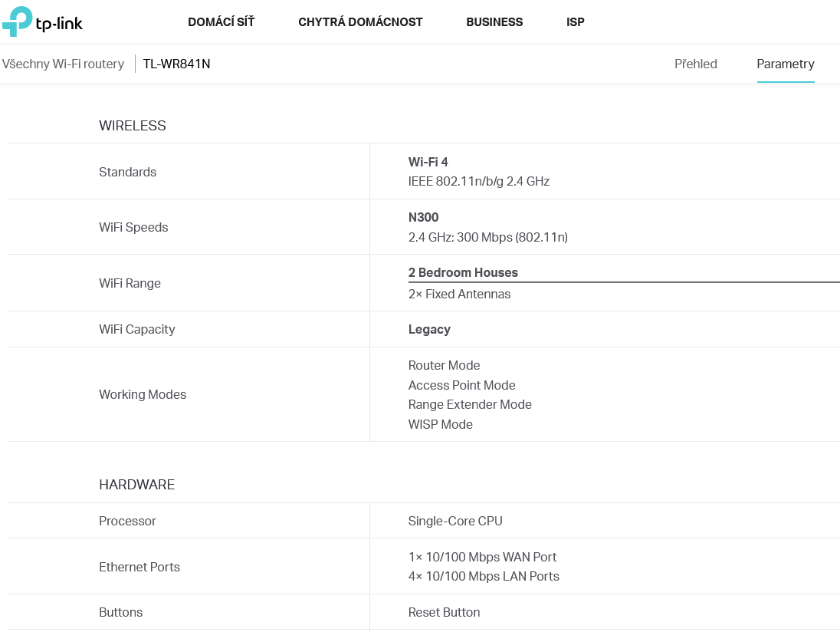The width and height of the screenshot is (840, 632).
Task: Open the Chytrá domácnost menu
Action: coord(360,22)
